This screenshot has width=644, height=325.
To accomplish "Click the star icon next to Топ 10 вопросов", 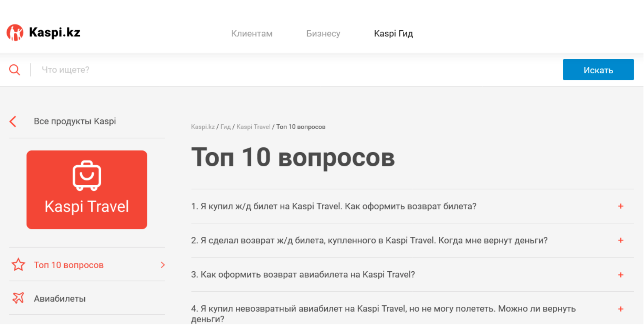I will tap(18, 265).
